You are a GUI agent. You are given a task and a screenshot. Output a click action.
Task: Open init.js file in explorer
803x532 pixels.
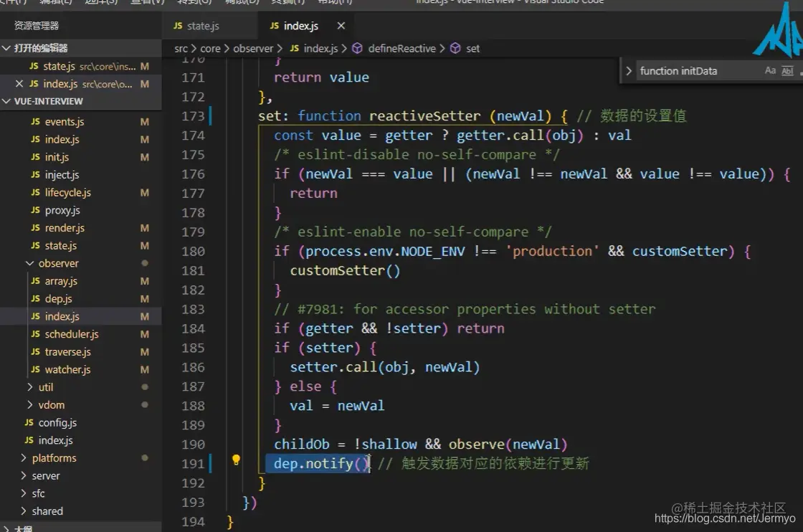81,157
